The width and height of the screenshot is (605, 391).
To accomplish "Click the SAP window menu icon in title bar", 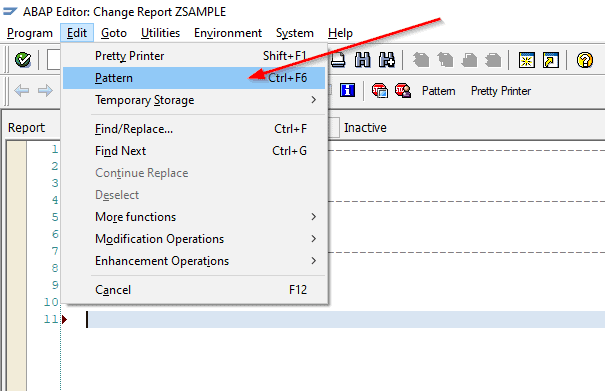I will click(x=10, y=12).
